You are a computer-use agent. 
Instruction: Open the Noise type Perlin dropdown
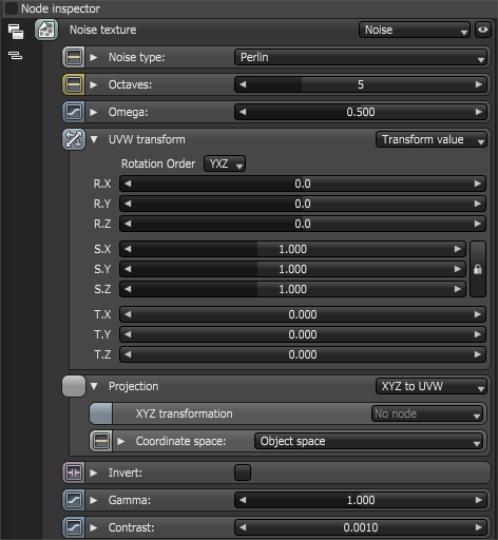pos(360,57)
